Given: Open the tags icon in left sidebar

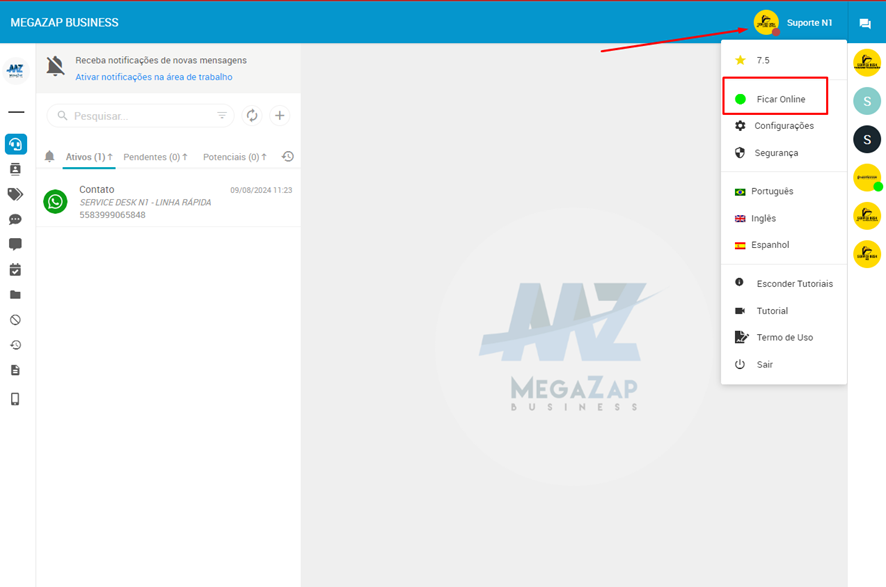Looking at the screenshot, I should click(15, 194).
